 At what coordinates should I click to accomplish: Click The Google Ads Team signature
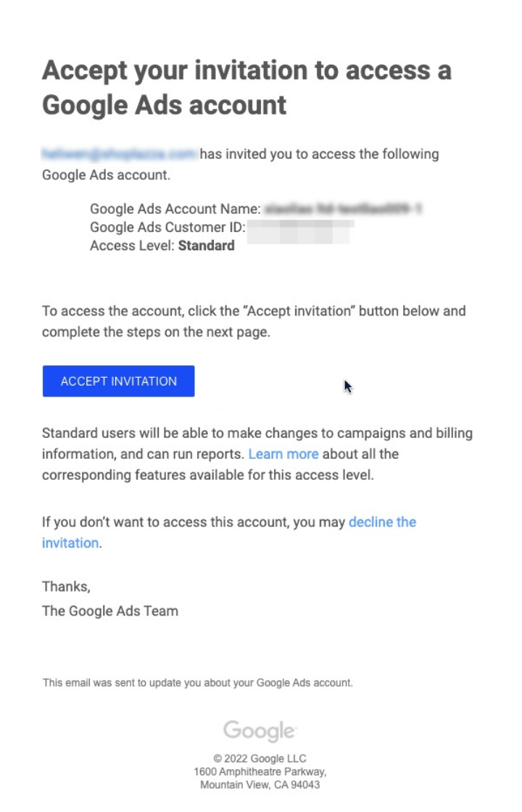click(x=110, y=611)
